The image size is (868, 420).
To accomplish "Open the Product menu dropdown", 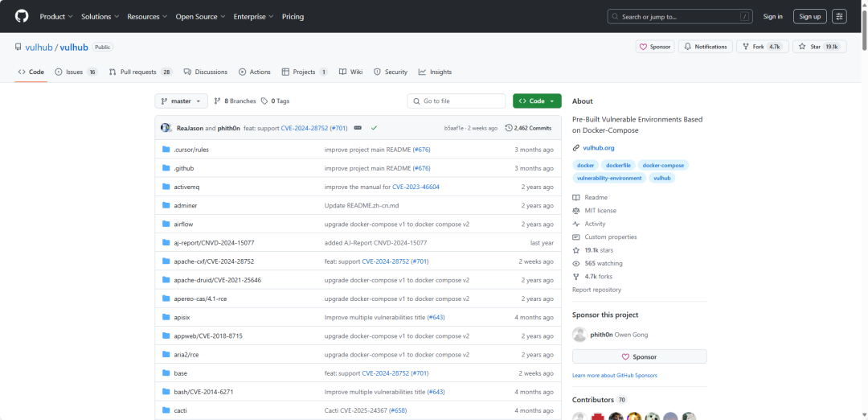I will 56,17.
